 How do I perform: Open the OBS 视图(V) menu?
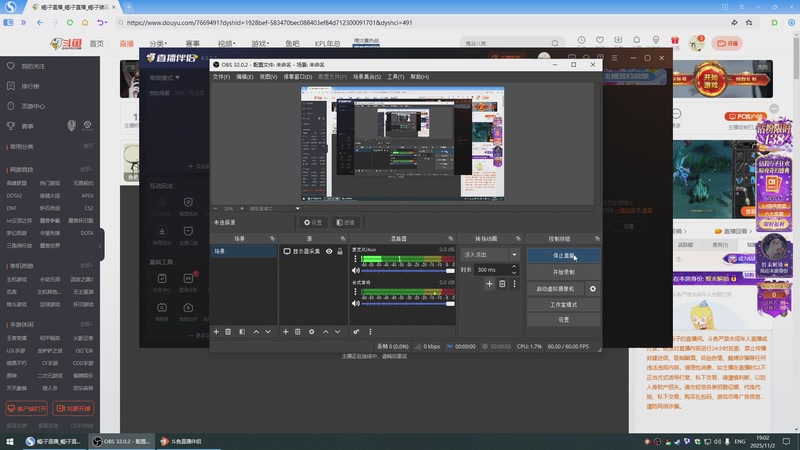point(268,77)
